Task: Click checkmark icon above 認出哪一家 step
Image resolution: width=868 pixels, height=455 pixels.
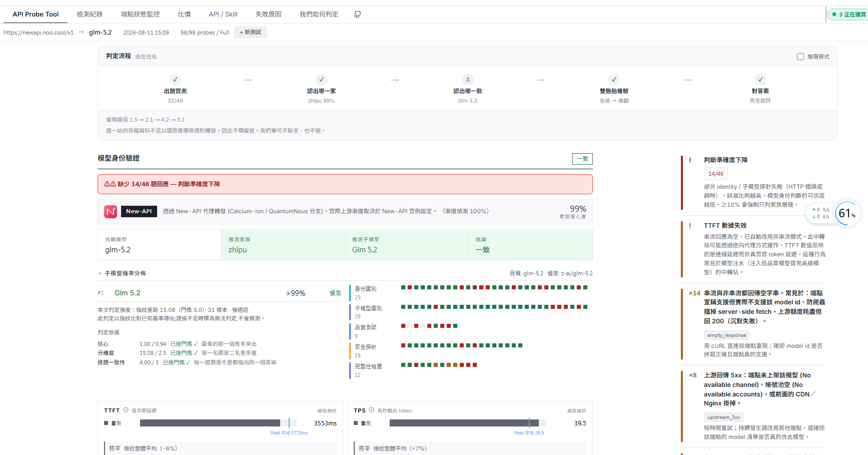Action: 322,80
